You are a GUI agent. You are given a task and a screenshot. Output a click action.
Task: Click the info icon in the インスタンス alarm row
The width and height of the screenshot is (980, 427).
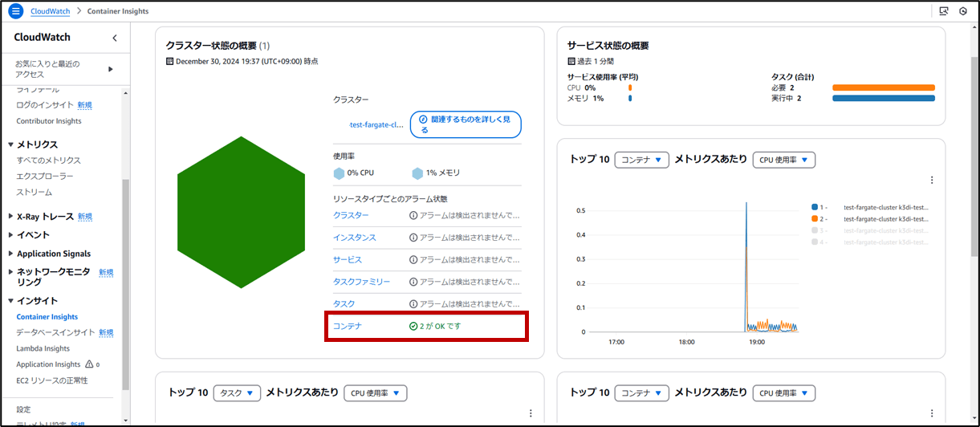[414, 238]
